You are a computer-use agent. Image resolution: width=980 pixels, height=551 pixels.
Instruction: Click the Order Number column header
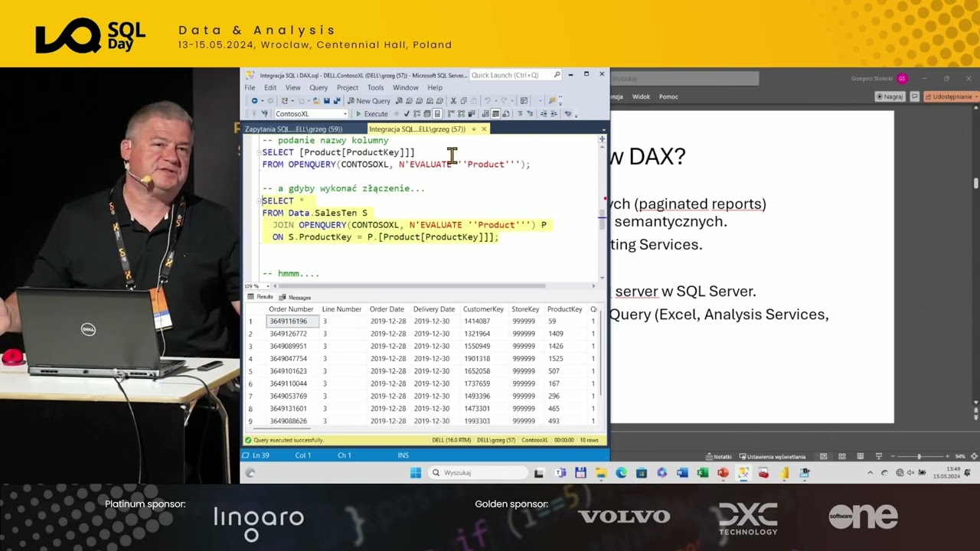pos(291,309)
